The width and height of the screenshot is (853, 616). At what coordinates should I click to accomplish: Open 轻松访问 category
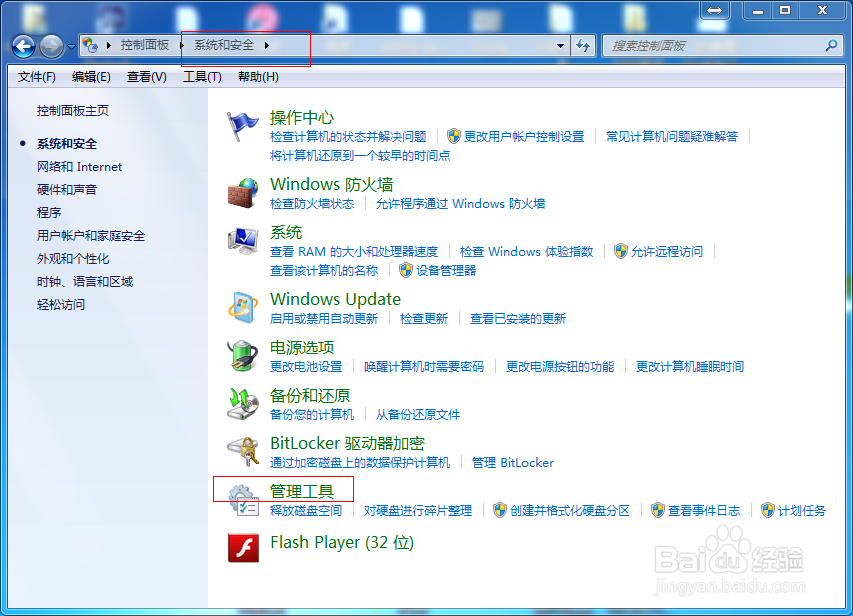pos(60,304)
